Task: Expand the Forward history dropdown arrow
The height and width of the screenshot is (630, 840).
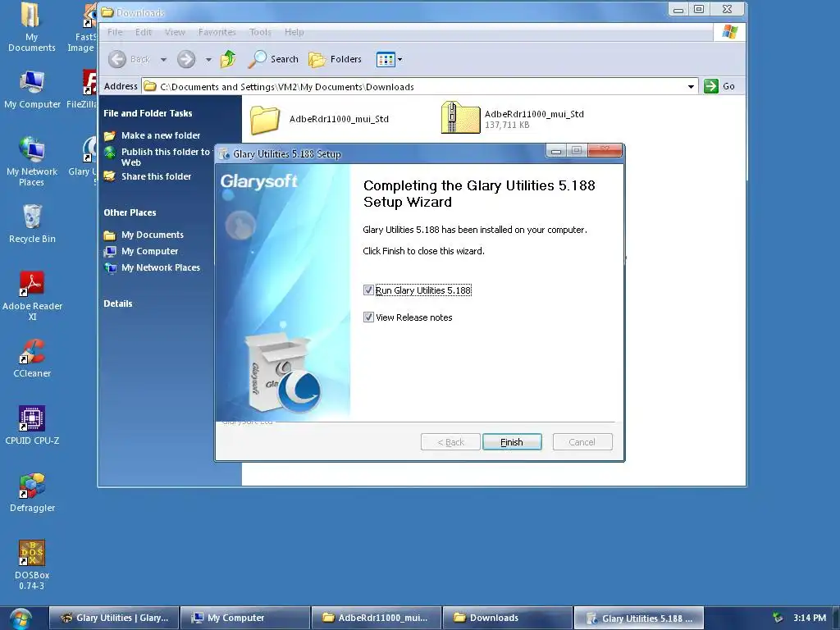Action: point(208,59)
